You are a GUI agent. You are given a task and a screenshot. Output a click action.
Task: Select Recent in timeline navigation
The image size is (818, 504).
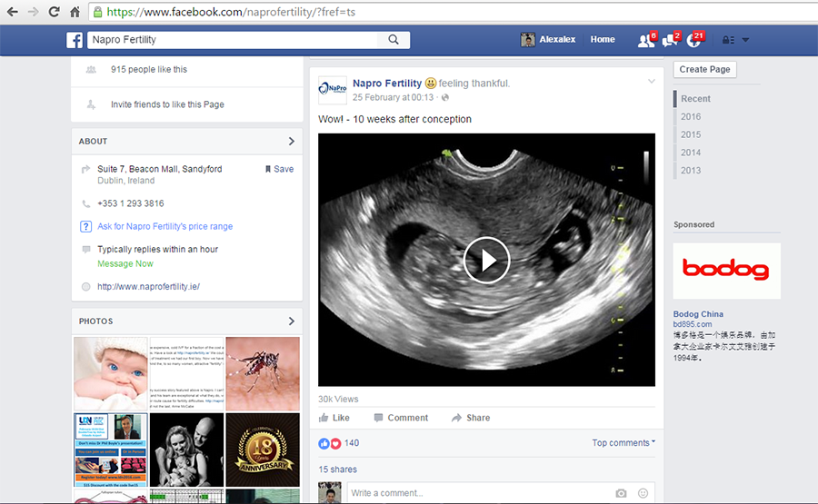[x=695, y=98]
